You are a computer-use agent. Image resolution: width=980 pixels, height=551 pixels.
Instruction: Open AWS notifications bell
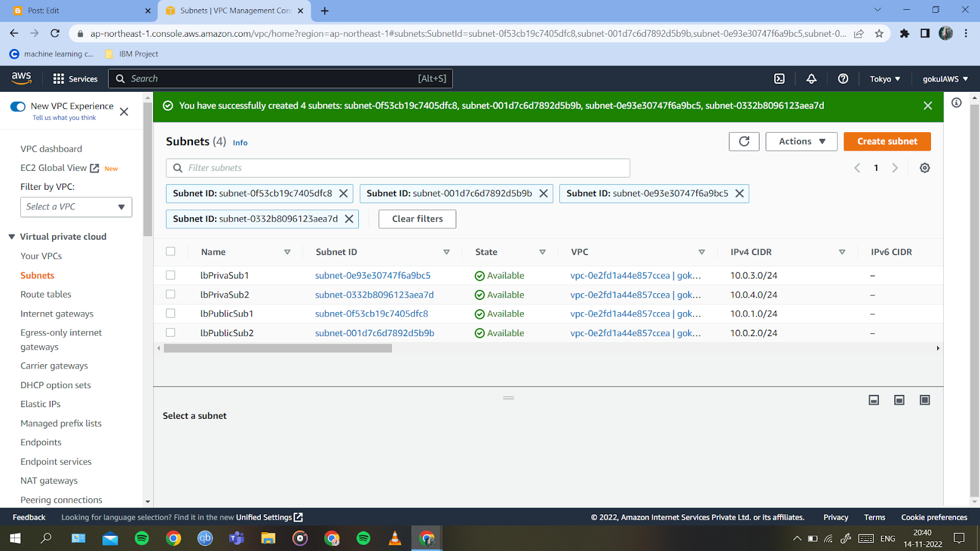coord(811,79)
